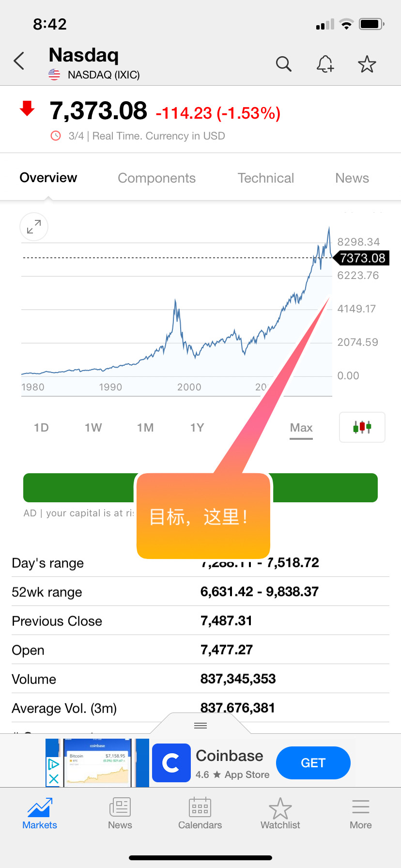
Task: Open search with the magnifier icon
Action: point(284,64)
